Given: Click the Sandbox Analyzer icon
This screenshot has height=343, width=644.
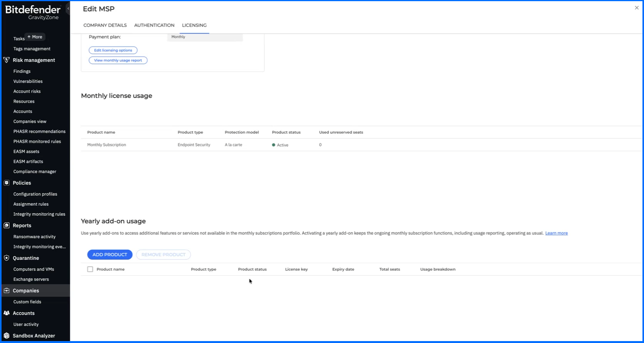Looking at the screenshot, I should click(7, 336).
